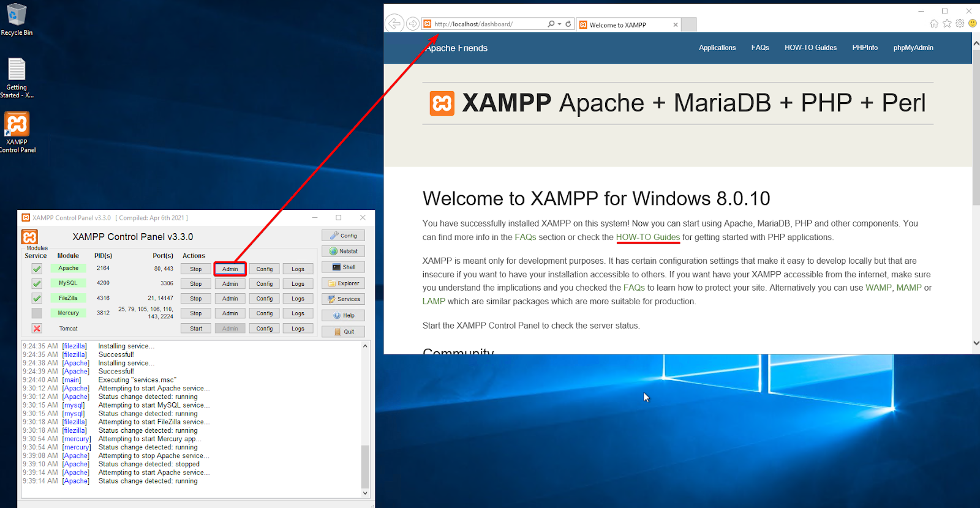Viewport: 980px width, 508px height.
Task: Open the Shell button
Action: pos(343,267)
